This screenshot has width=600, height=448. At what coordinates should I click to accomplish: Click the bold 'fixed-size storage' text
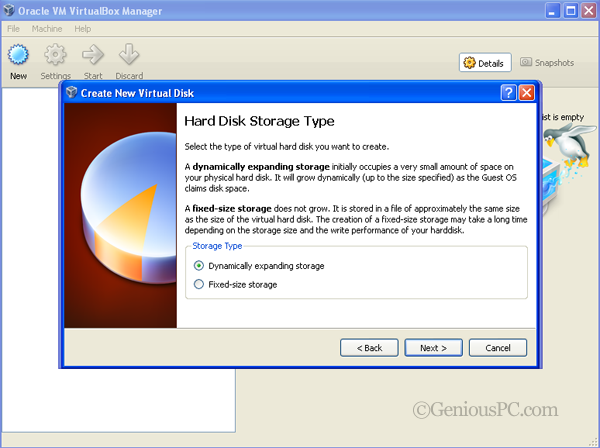tap(232, 209)
